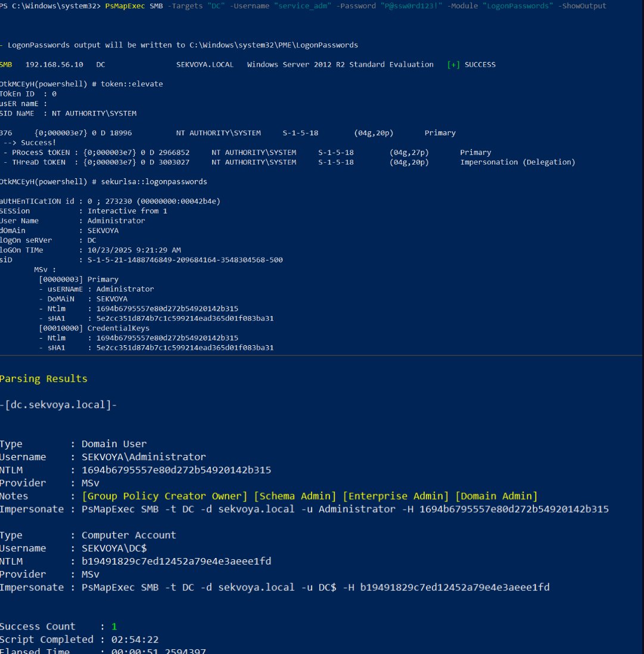Click the "TOkEn ID : 0" line
Viewport: 644px width, 654px height.
pos(29,94)
